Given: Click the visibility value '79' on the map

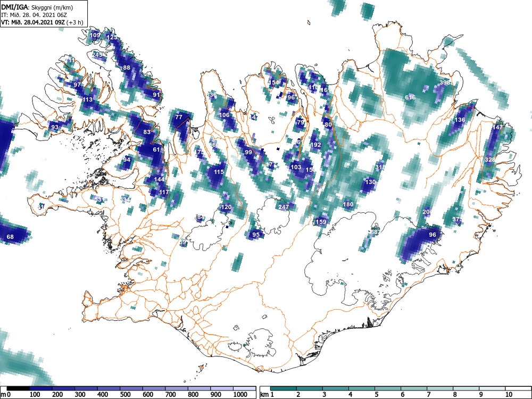Looking at the screenshot, I should 301,122.
